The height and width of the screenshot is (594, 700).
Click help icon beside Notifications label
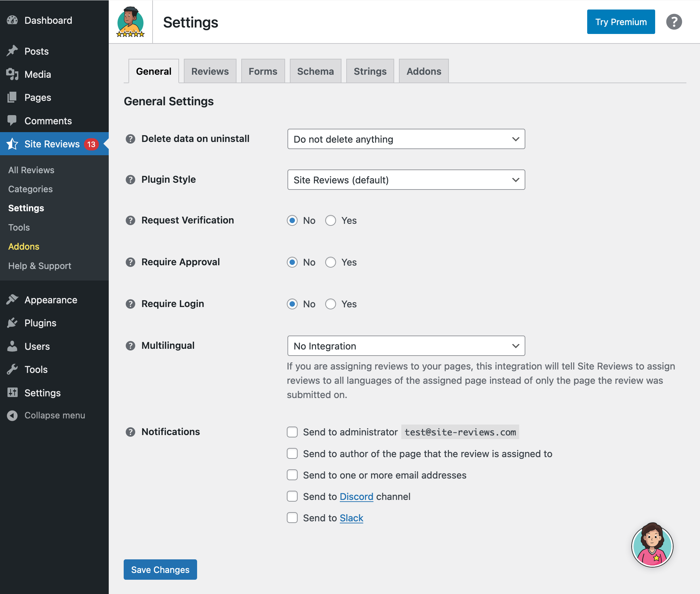coord(130,432)
